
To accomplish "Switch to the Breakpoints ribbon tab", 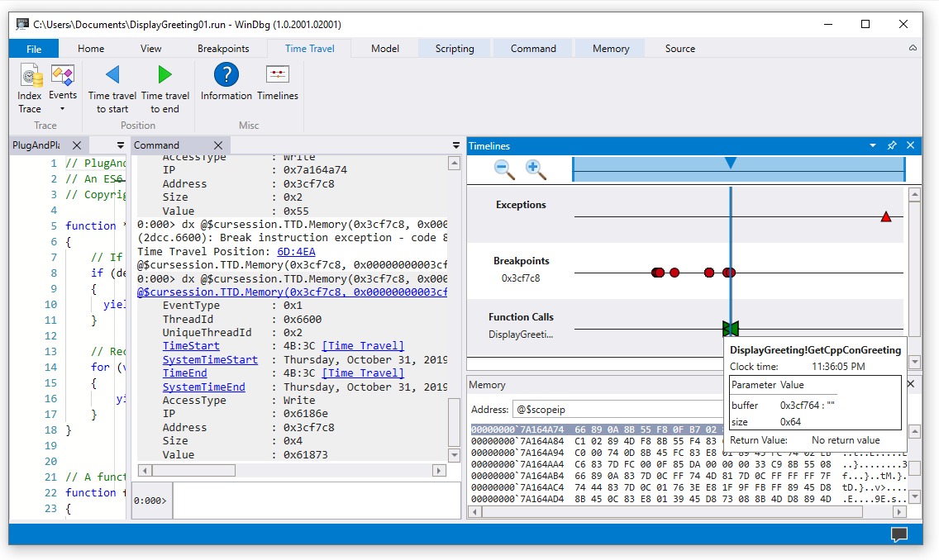I will [225, 48].
